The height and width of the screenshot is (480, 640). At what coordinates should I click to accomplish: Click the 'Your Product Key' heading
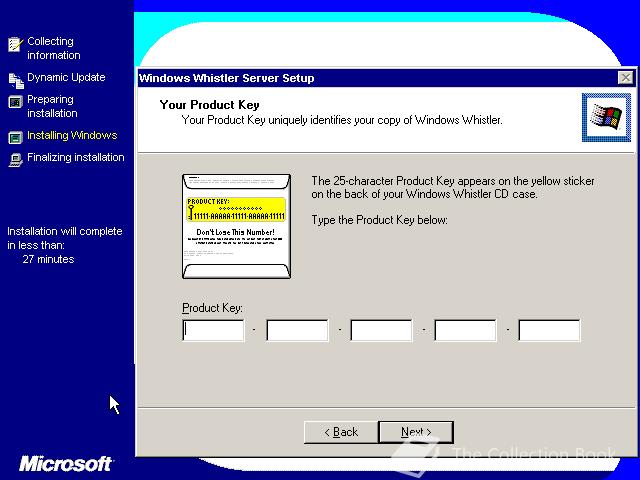coord(209,105)
